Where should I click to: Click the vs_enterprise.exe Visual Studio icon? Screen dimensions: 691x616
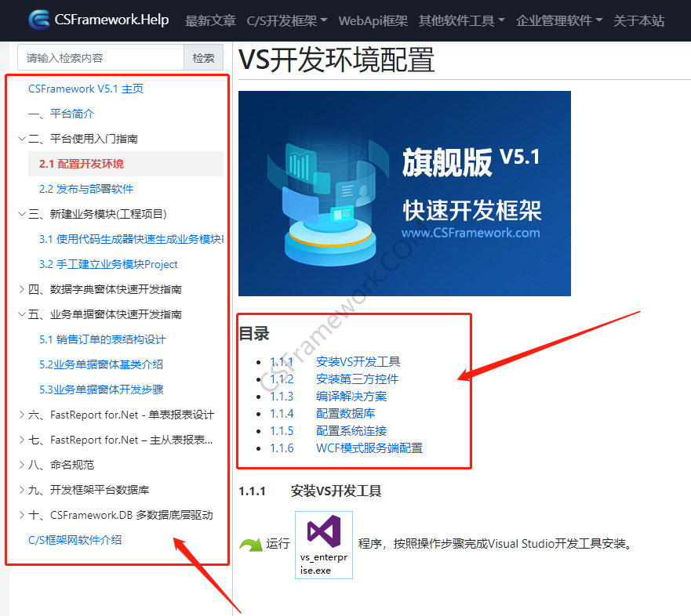click(324, 545)
